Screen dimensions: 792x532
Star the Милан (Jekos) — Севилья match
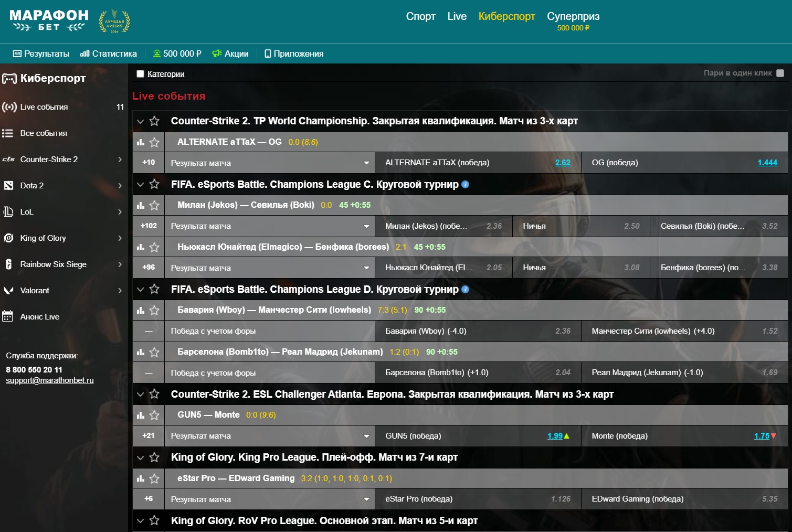(x=154, y=205)
